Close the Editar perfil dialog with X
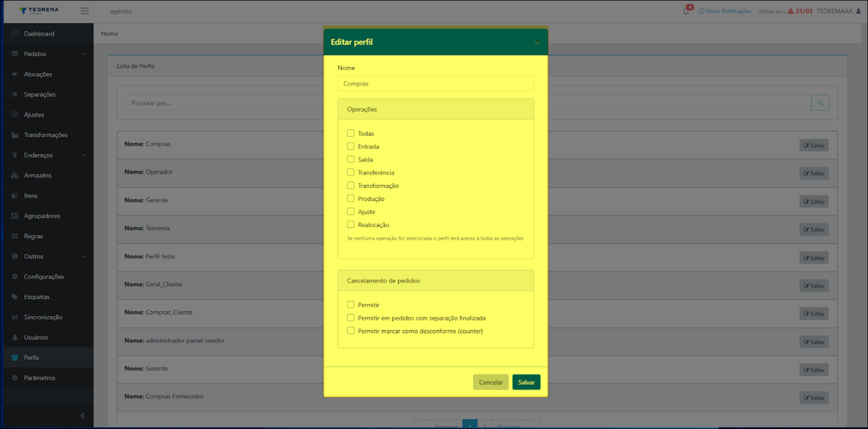This screenshot has height=429, width=868. [537, 42]
